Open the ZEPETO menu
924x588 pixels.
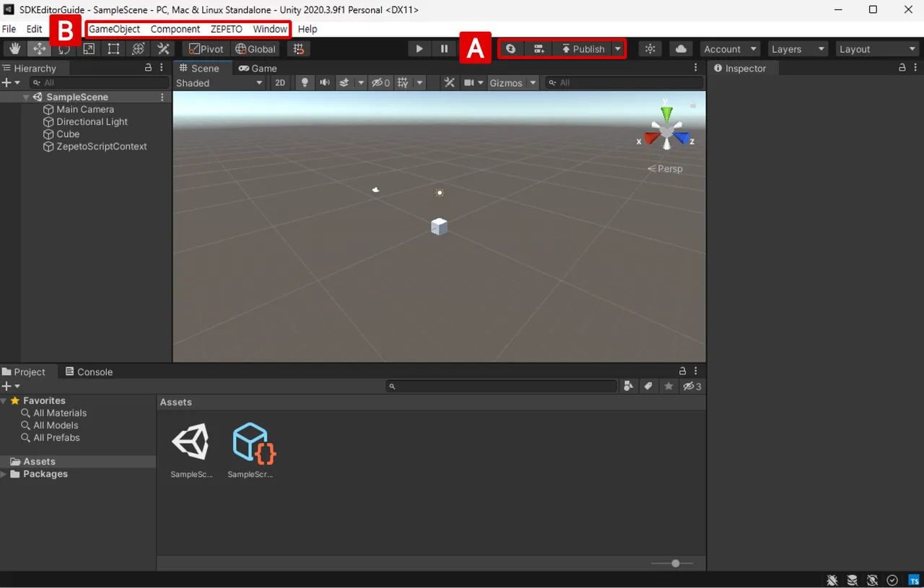pos(226,29)
